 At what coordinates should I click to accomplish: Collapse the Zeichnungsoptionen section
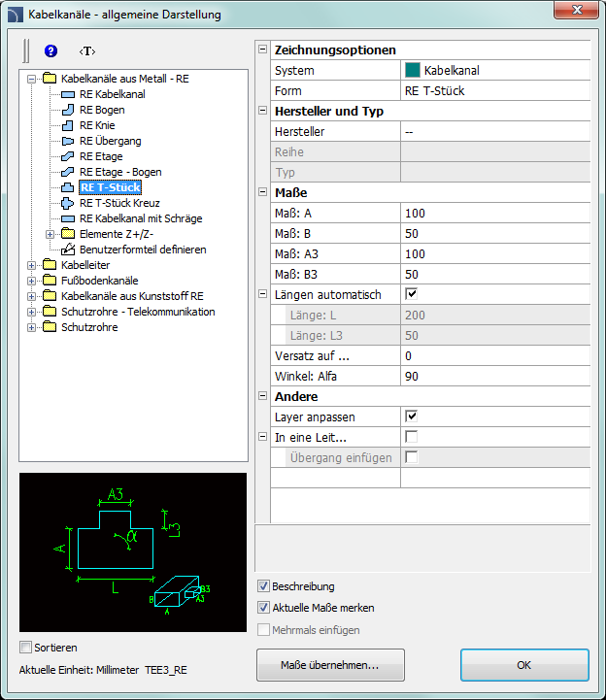[x=263, y=50]
